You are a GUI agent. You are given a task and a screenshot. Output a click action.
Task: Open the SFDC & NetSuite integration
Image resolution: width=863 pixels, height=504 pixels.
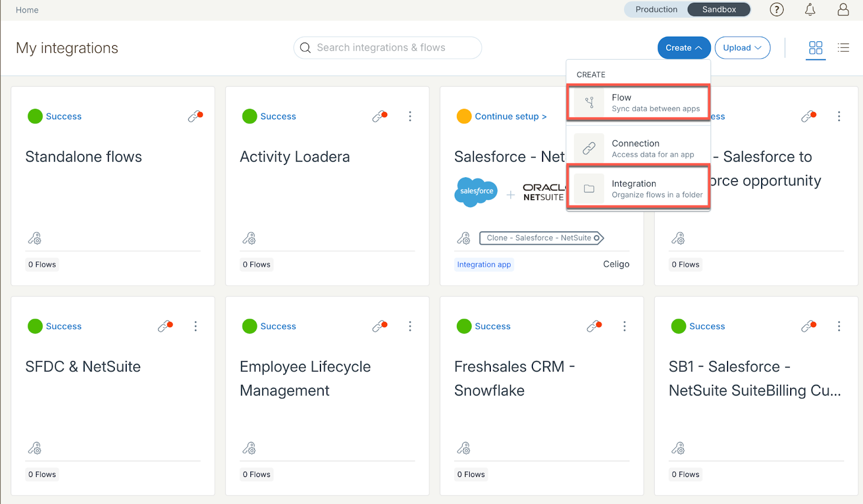83,367
